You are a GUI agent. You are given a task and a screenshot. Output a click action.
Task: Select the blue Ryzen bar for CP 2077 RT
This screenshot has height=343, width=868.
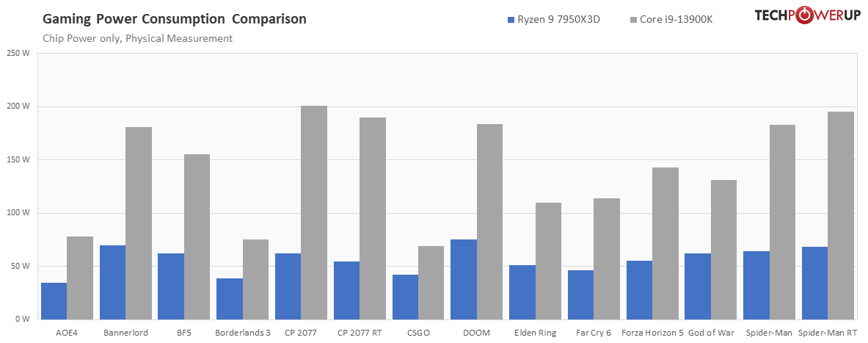pos(346,291)
